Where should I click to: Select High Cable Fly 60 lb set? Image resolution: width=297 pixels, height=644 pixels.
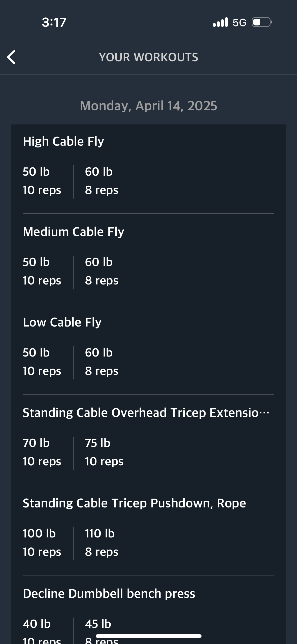[102, 181]
